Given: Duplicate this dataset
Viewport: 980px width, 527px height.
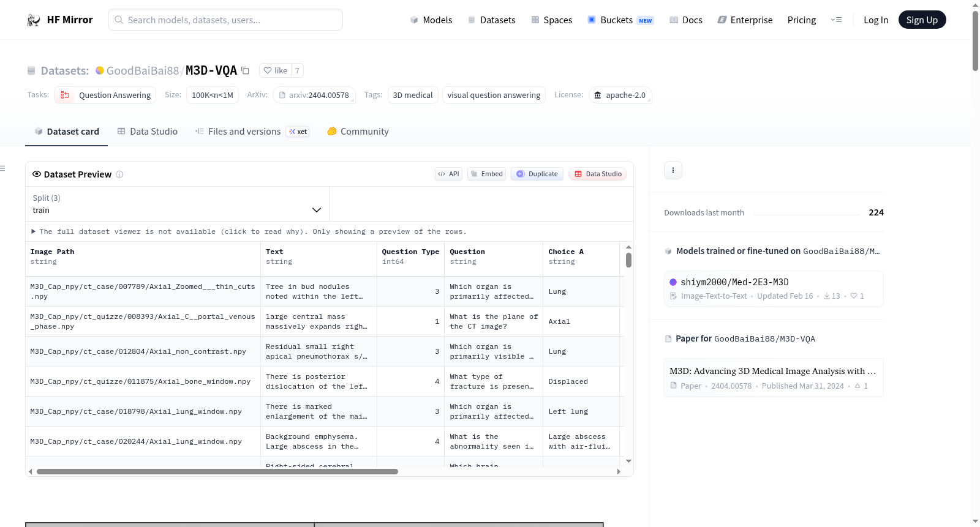Looking at the screenshot, I should tap(537, 174).
